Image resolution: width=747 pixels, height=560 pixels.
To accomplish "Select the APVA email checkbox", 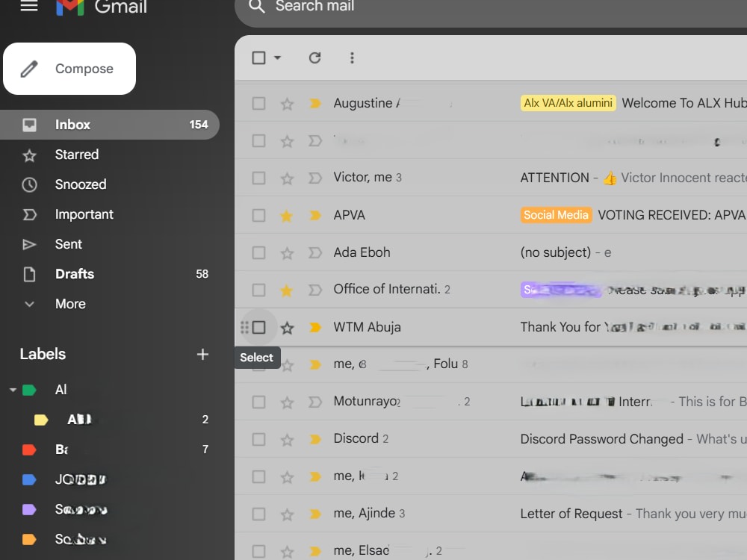I will pos(258,215).
